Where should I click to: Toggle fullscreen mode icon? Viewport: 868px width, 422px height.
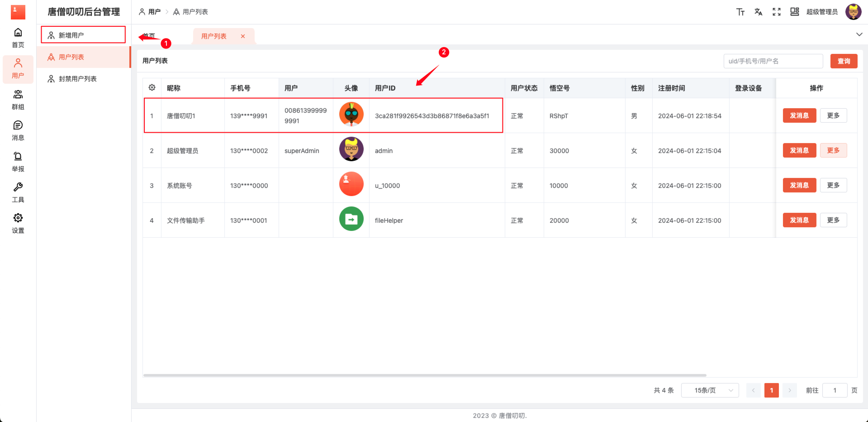coord(776,12)
